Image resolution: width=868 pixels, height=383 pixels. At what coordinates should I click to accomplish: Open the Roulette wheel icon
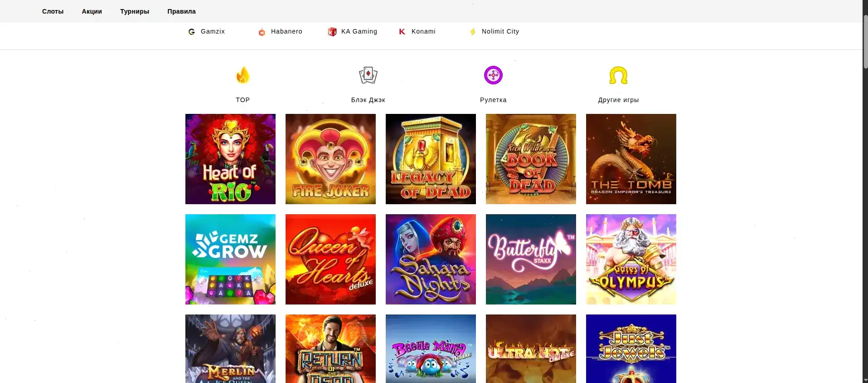493,75
